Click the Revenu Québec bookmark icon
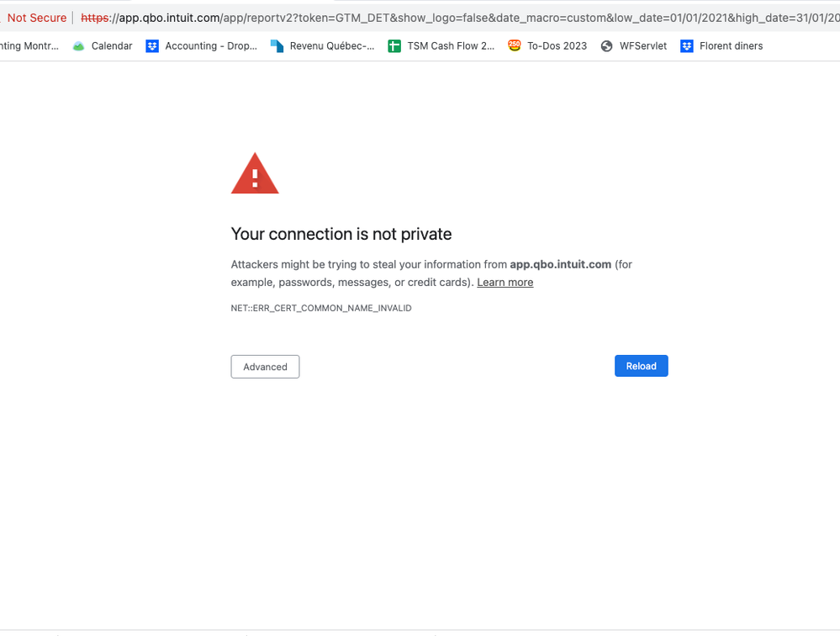Image resolution: width=840 pixels, height=636 pixels. [277, 46]
